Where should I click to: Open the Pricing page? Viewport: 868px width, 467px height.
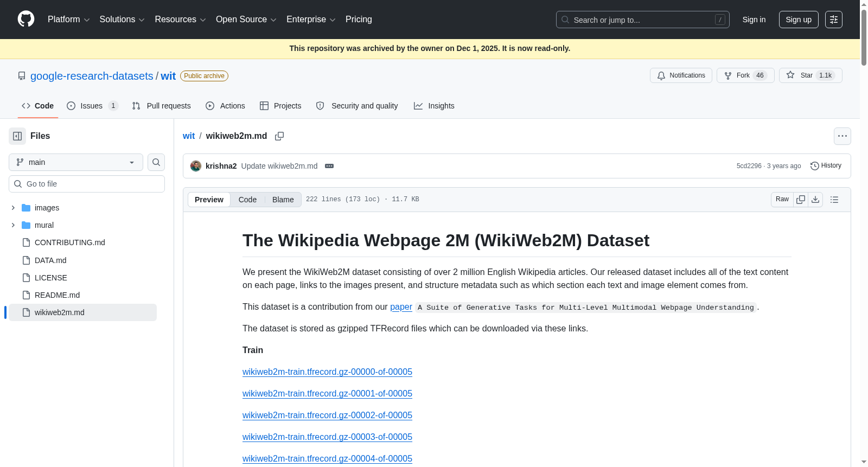point(359,20)
